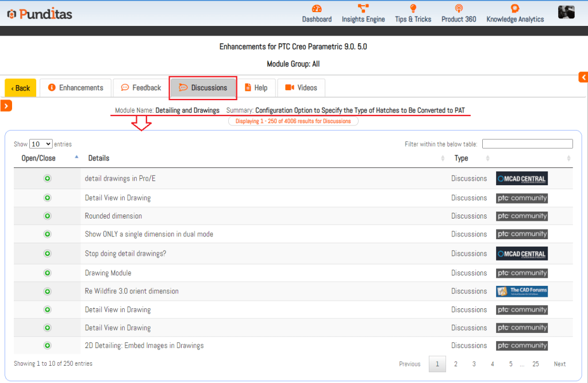This screenshot has height=383, width=588.
Task: Click the Product 360 icon
Action: [459, 9]
